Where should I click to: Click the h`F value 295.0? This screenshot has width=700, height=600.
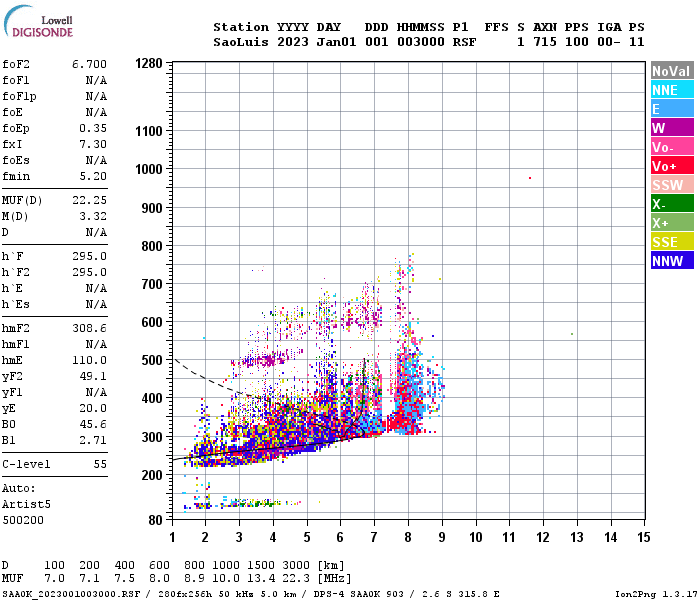coord(89,256)
